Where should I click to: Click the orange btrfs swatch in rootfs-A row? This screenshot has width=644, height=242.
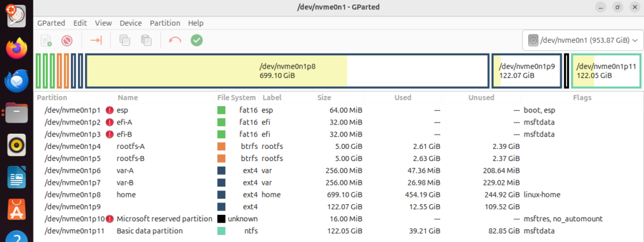tap(221, 146)
